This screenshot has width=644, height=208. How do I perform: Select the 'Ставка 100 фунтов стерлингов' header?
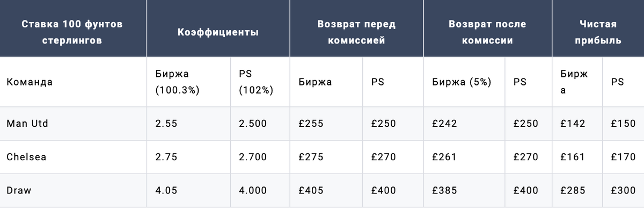[x=73, y=32]
